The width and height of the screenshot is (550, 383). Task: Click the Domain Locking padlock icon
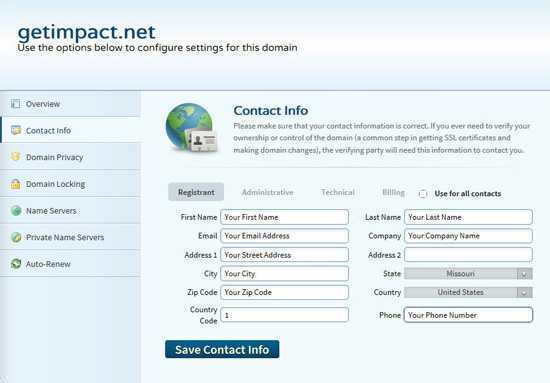pos(15,184)
